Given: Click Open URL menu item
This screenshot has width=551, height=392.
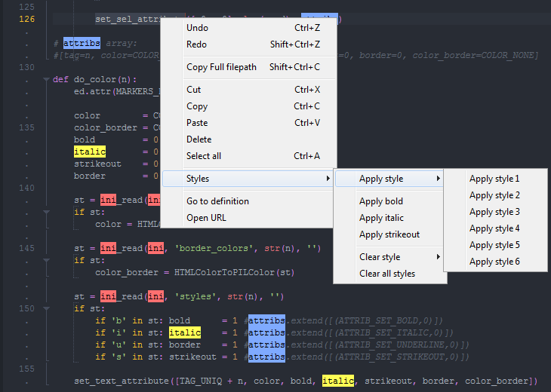Looking at the screenshot, I should point(206,218).
